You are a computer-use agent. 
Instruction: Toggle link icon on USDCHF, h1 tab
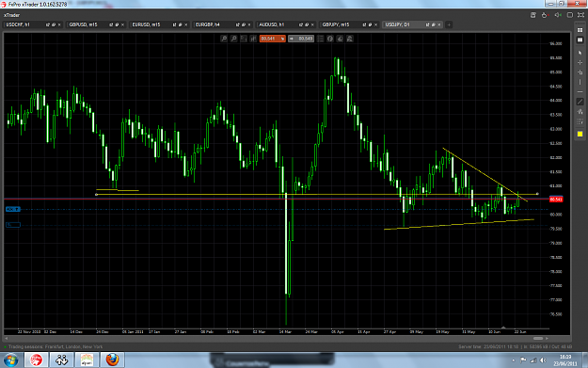[54, 24]
